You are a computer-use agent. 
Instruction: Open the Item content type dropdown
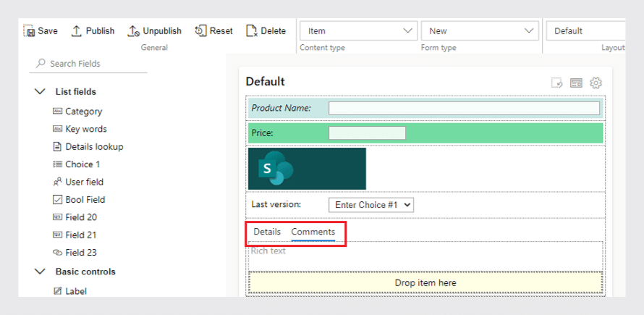pyautogui.click(x=359, y=31)
